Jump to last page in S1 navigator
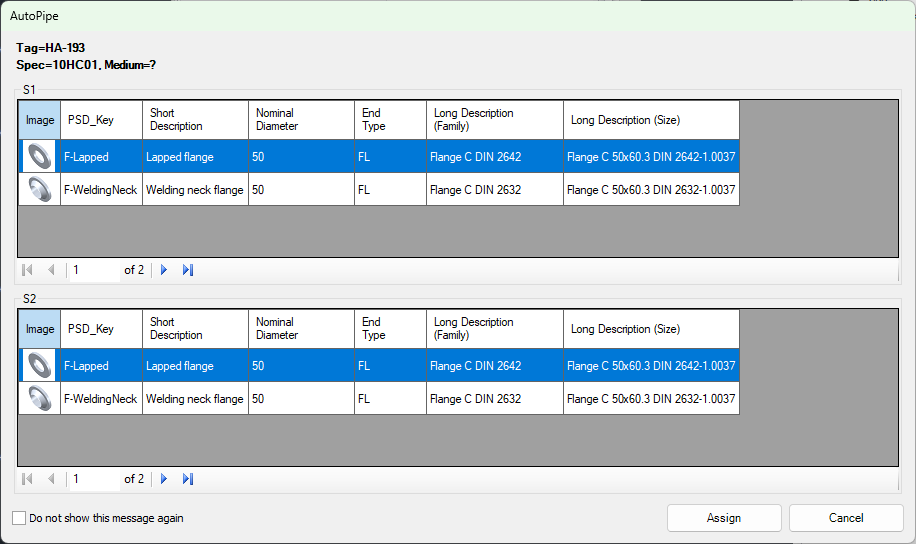Image resolution: width=916 pixels, height=544 pixels. pos(188,270)
